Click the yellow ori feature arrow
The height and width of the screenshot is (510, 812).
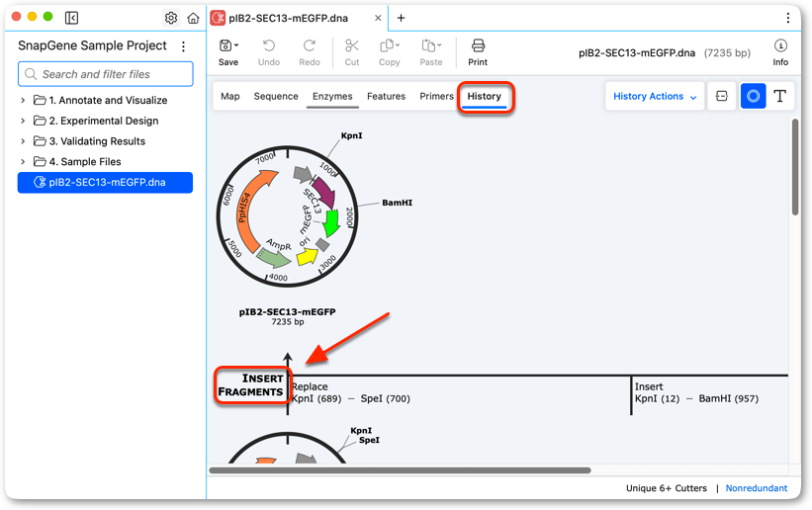click(x=307, y=256)
